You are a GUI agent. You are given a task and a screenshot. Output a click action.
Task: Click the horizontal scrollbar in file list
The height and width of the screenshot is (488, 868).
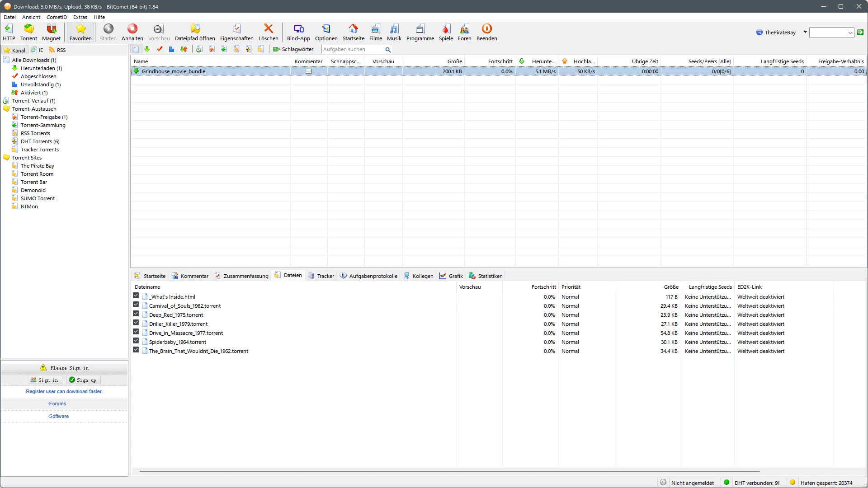tap(449, 471)
